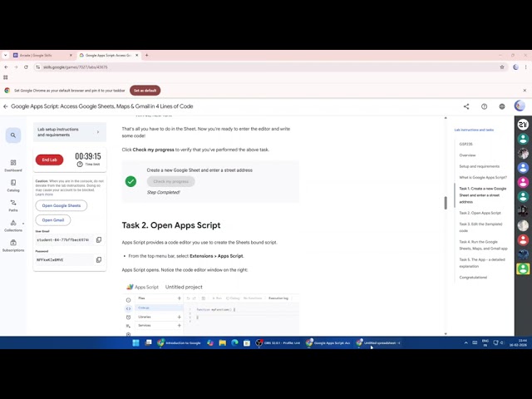
Task: Reload the page in browser
Action: pos(26,67)
